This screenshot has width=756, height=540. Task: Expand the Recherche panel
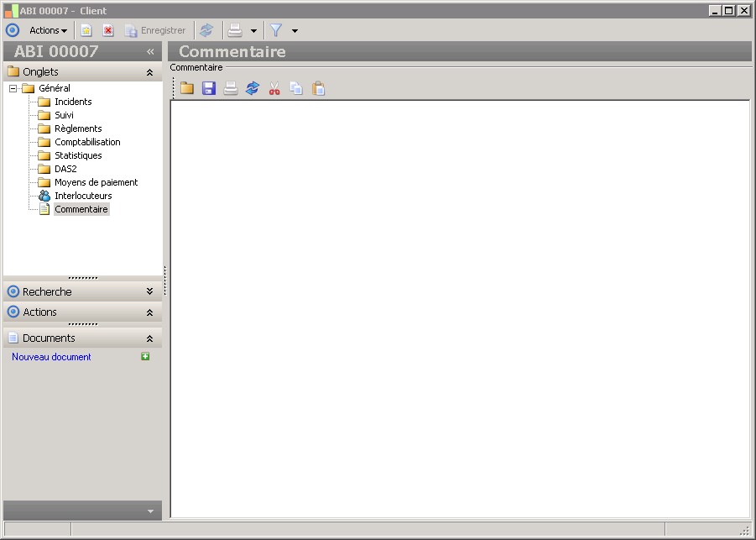pos(149,291)
